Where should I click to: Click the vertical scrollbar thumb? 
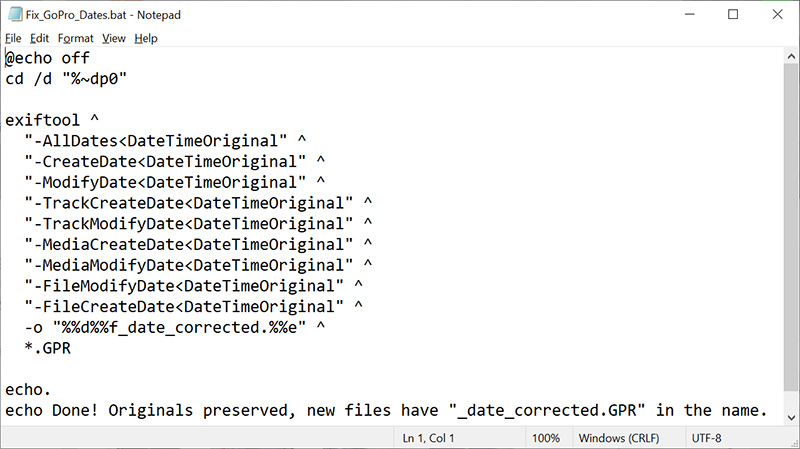(791, 227)
